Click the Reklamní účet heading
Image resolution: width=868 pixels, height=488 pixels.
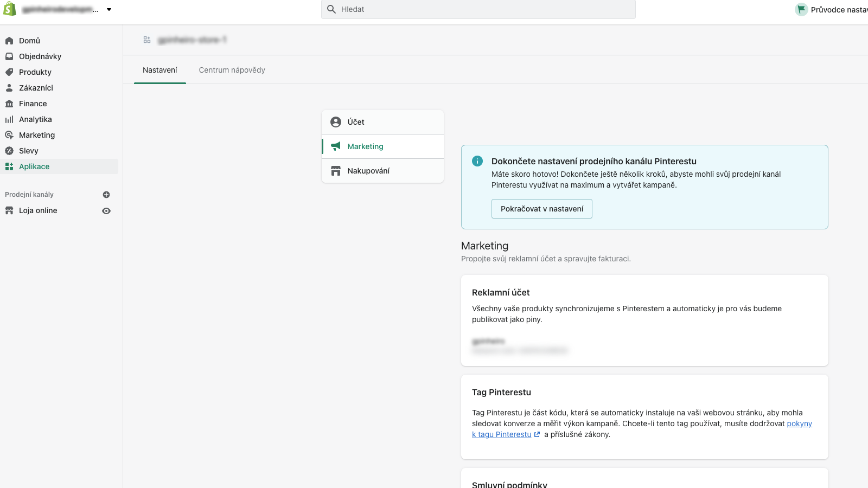click(x=501, y=292)
